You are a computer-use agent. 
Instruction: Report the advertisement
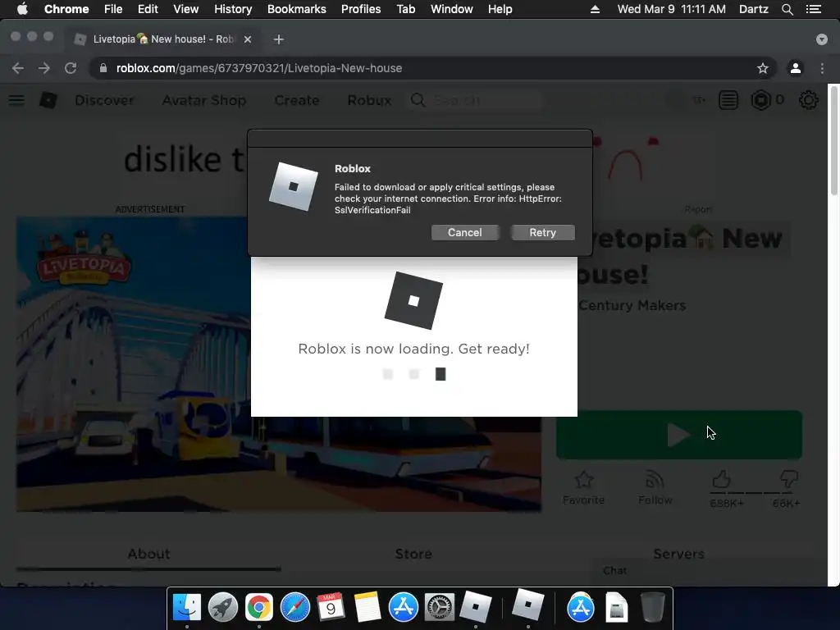click(698, 209)
